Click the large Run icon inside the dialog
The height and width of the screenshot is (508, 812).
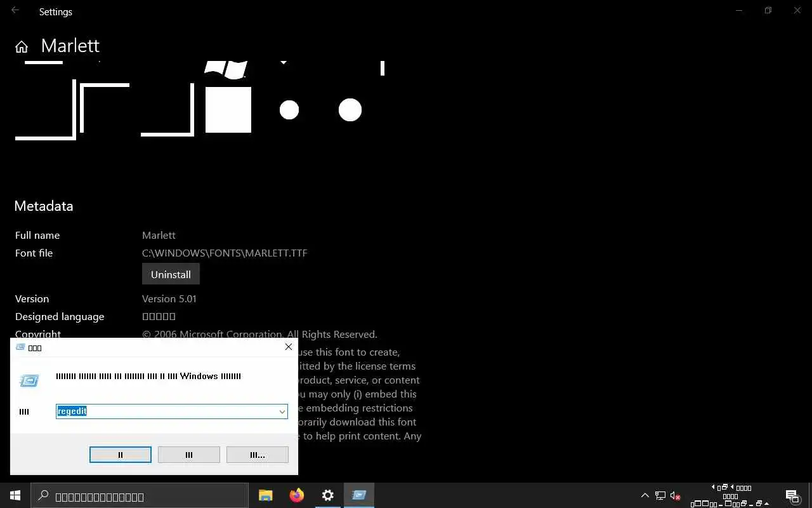(29, 380)
